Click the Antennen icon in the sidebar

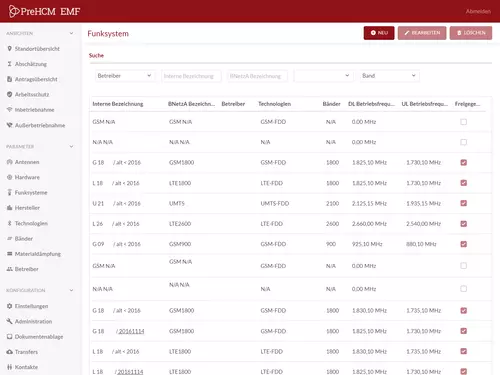pyautogui.click(x=9, y=162)
